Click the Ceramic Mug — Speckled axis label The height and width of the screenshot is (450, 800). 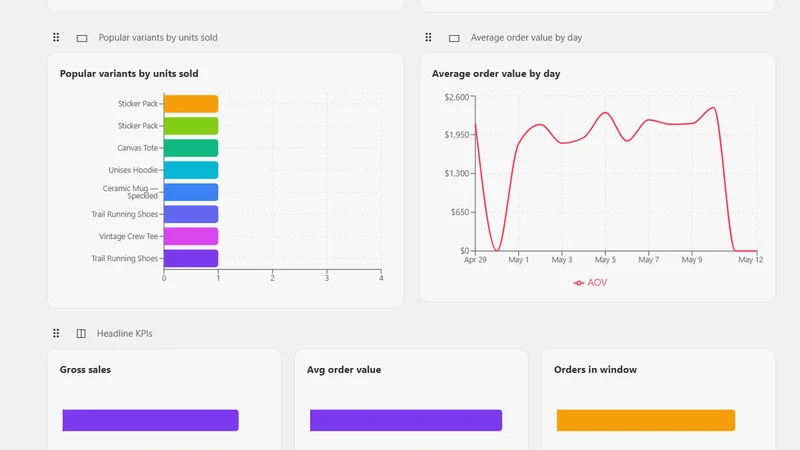(x=130, y=192)
